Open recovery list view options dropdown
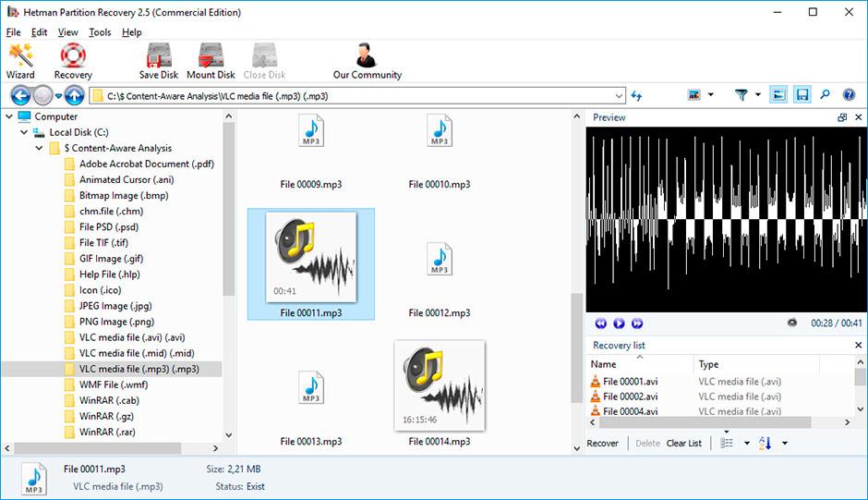The height and width of the screenshot is (500, 868). pos(747,443)
